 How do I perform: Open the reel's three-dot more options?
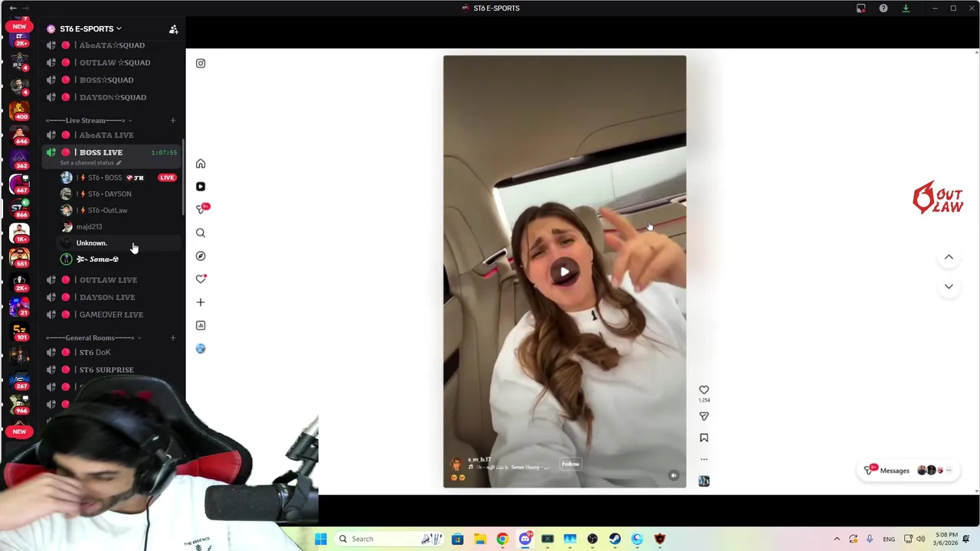pyautogui.click(x=704, y=459)
